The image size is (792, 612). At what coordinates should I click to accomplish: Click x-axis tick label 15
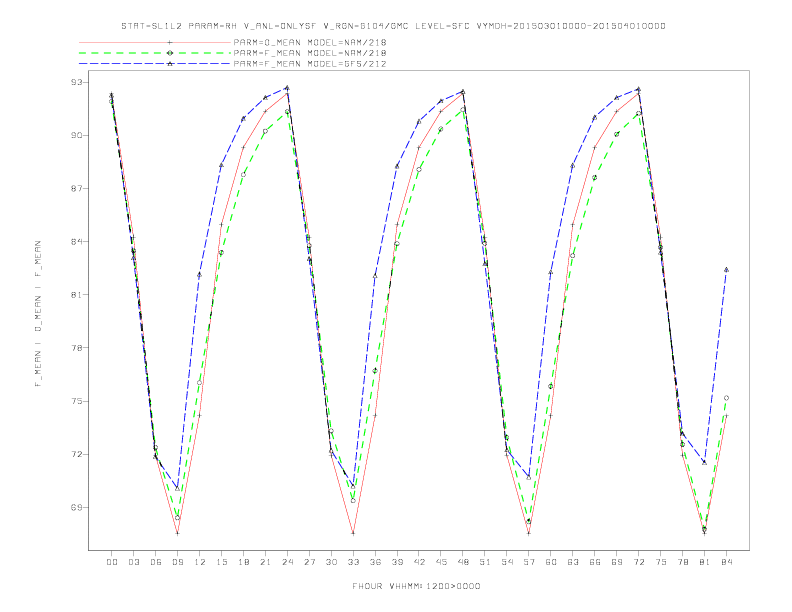click(x=221, y=562)
